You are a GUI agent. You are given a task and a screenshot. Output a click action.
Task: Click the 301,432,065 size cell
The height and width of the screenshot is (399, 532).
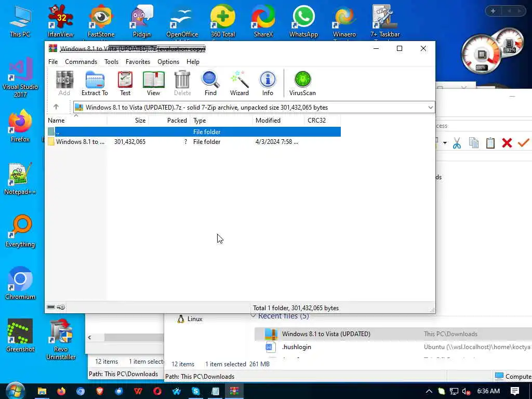129,142
